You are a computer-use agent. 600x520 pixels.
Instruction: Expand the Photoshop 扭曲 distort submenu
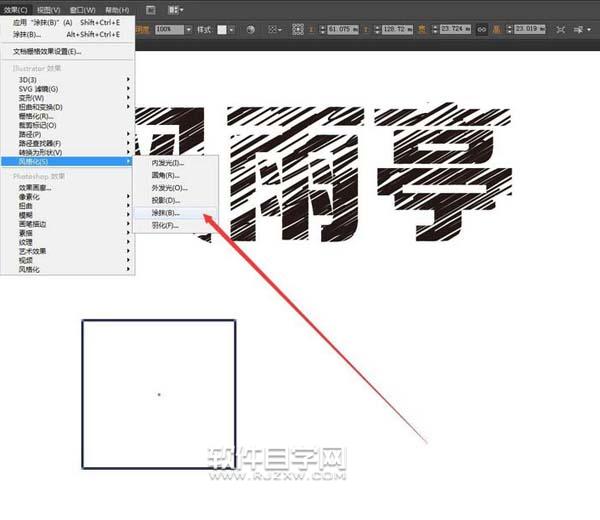pyautogui.click(x=67, y=206)
